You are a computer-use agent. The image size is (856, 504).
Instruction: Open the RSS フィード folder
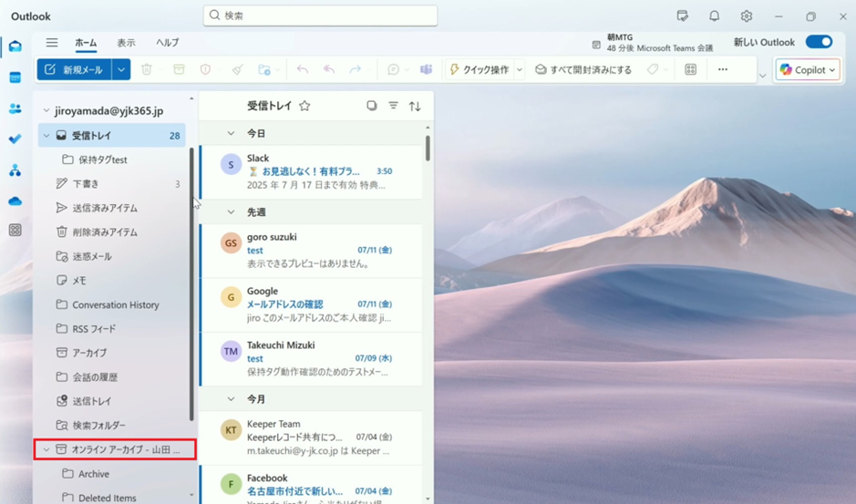pyautogui.click(x=112, y=329)
